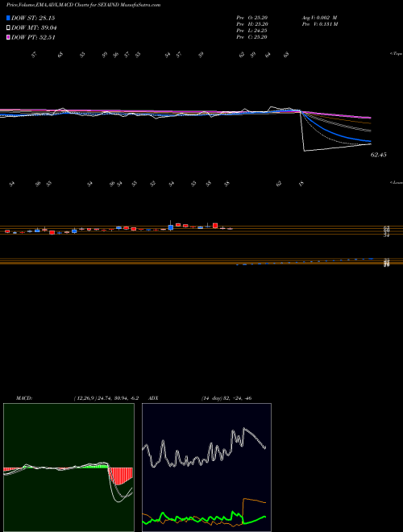Select the 'DOW PT: 52.51' legend text
The image size is (403, 532).
coord(33,38)
